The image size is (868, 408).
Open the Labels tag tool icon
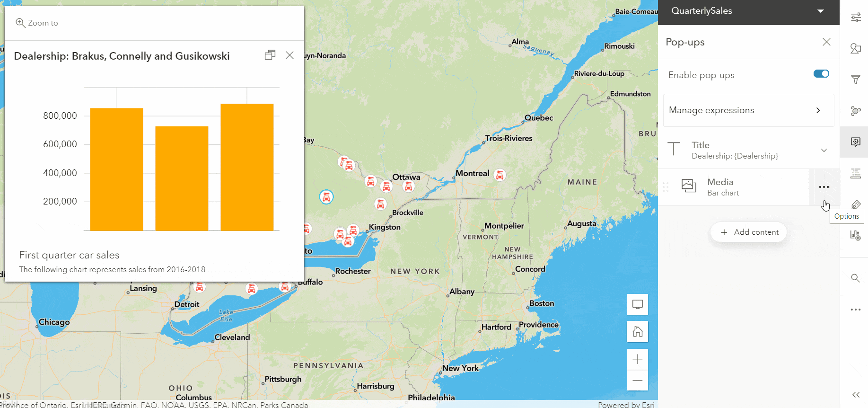tap(856, 204)
